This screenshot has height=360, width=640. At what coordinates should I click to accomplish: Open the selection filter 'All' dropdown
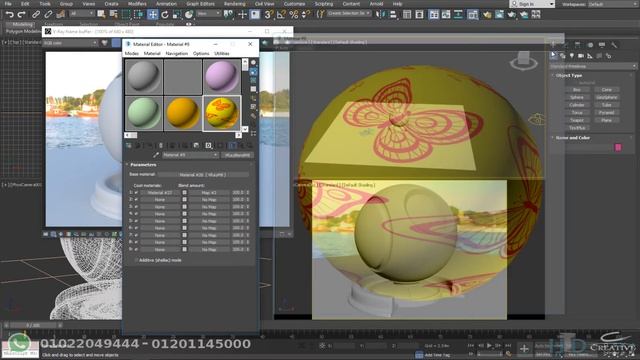[x=82, y=14]
